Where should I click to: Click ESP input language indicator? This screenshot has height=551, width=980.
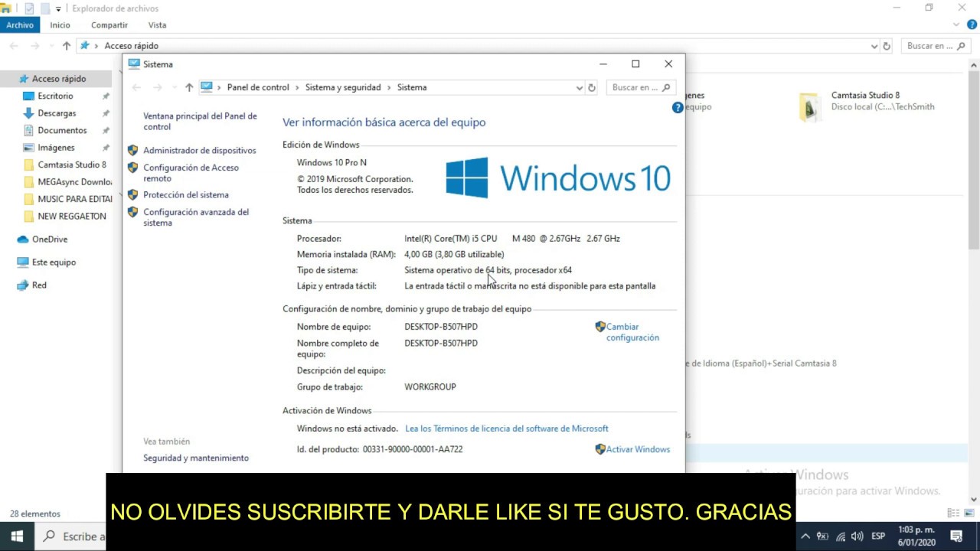(x=878, y=536)
